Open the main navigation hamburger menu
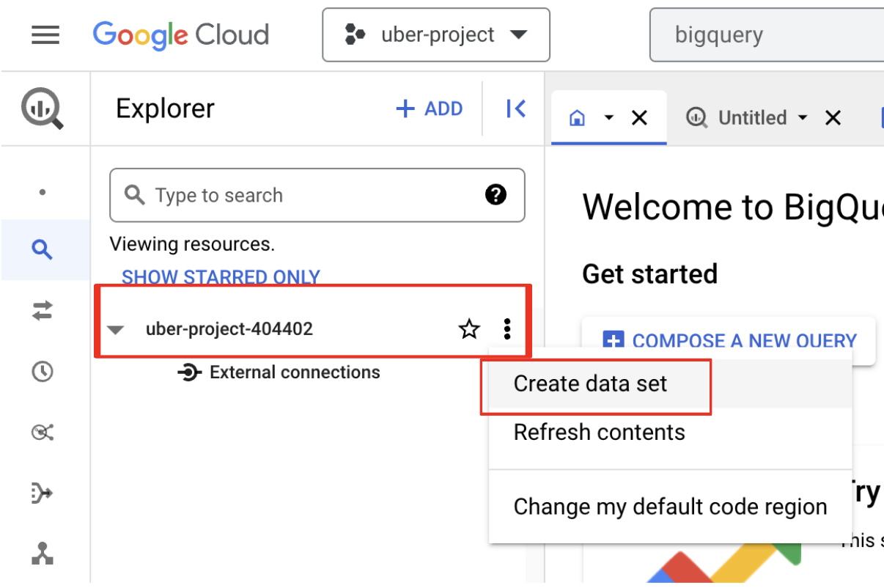Screen dimensions: 884x588 [x=45, y=34]
